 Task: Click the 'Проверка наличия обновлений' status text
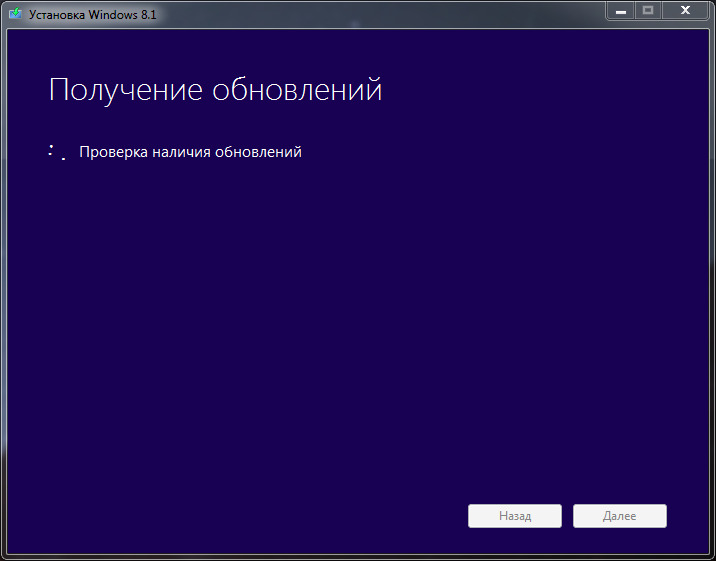coord(190,152)
